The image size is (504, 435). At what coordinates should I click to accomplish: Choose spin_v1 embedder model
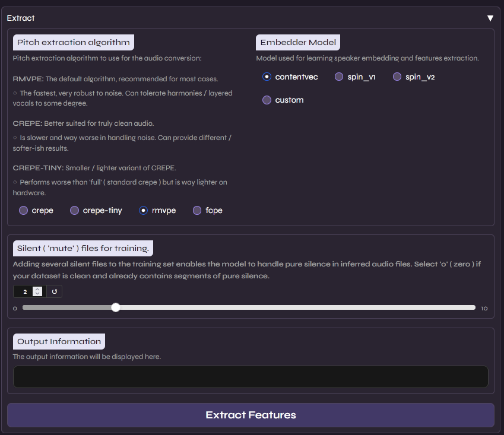pos(339,77)
